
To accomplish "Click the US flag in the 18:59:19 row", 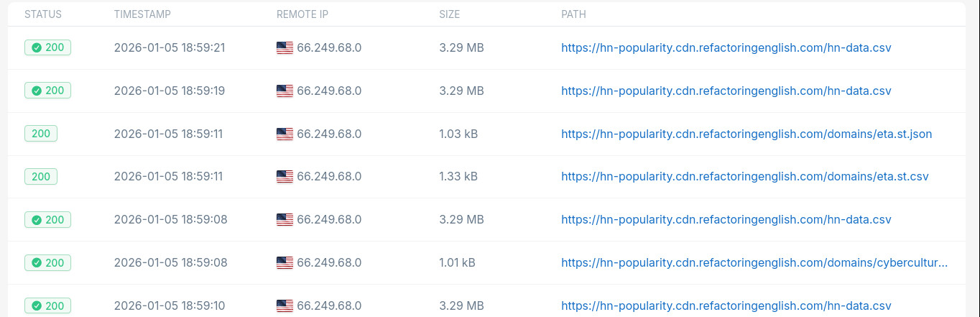I will [285, 91].
